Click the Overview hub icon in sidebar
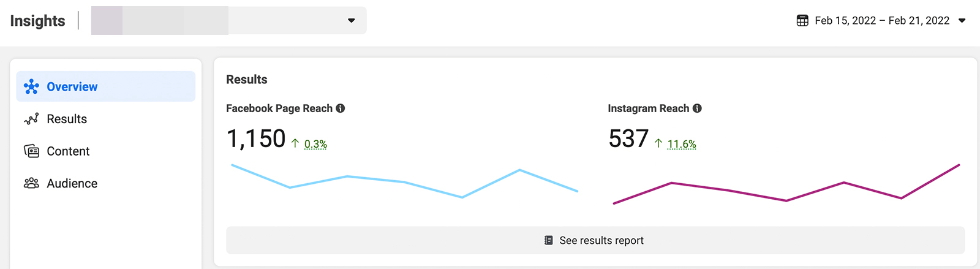980x269 pixels. (31, 87)
